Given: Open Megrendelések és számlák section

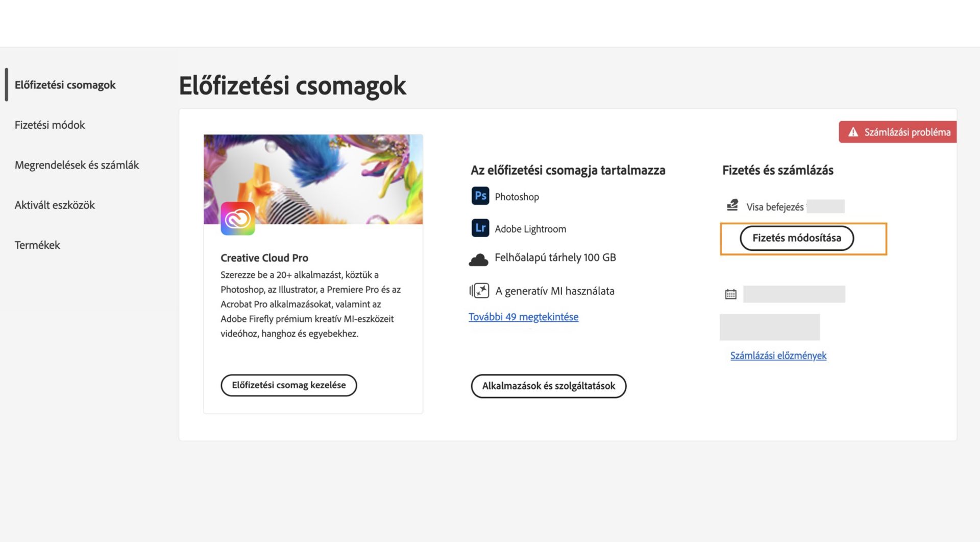Looking at the screenshot, I should [x=77, y=164].
